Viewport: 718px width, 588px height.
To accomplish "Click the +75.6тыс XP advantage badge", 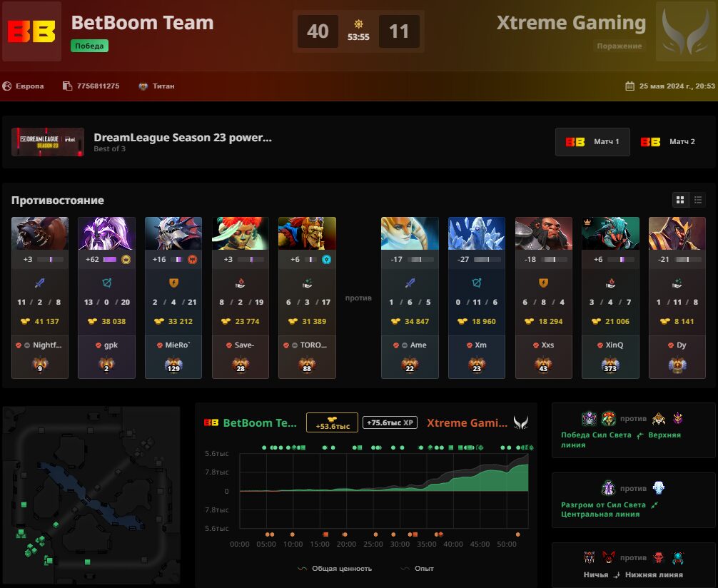I will [390, 422].
